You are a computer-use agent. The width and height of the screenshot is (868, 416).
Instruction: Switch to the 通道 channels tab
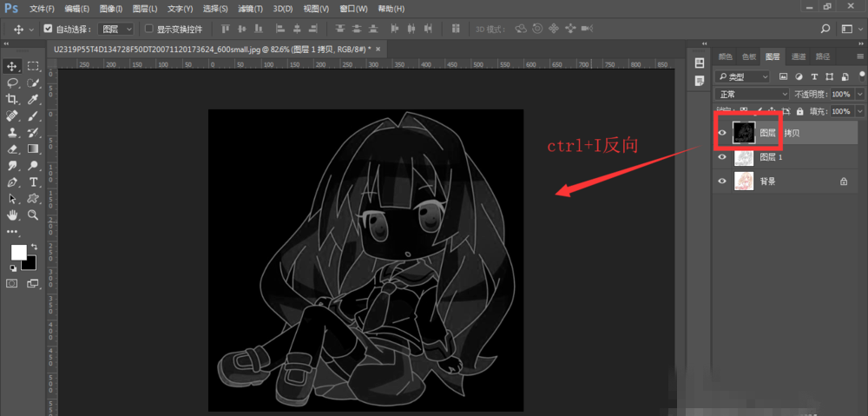tap(799, 56)
